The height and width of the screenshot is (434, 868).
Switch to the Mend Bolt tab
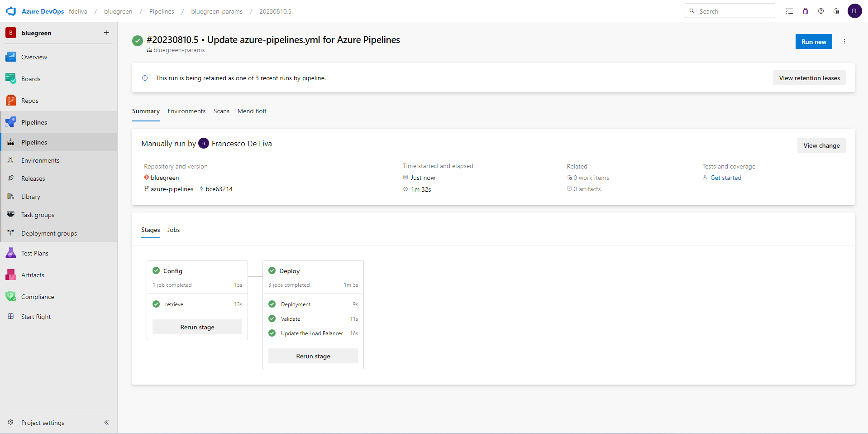point(252,111)
